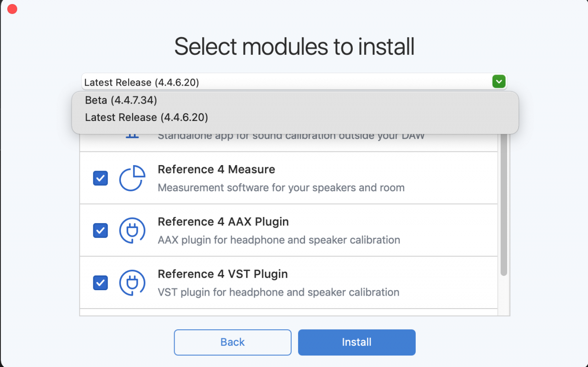The height and width of the screenshot is (367, 588).
Task: Click the Reference 4 AAX Plugin title
Action: [223, 222]
